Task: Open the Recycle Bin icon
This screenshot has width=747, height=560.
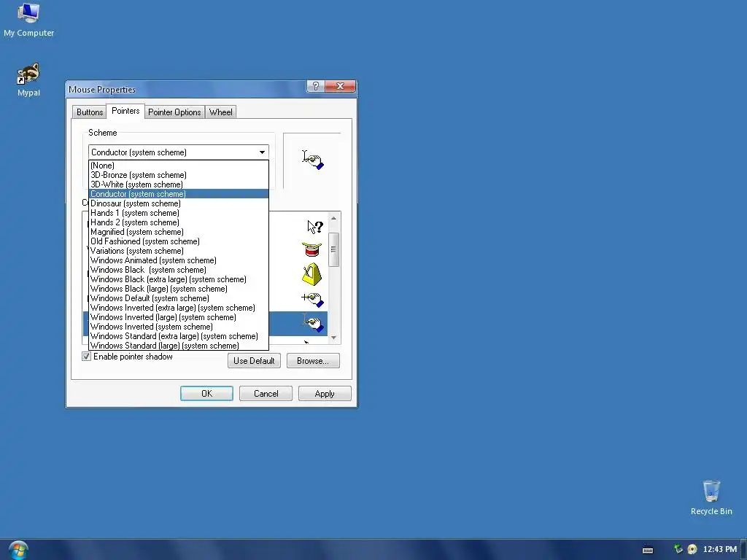Action: (x=711, y=497)
